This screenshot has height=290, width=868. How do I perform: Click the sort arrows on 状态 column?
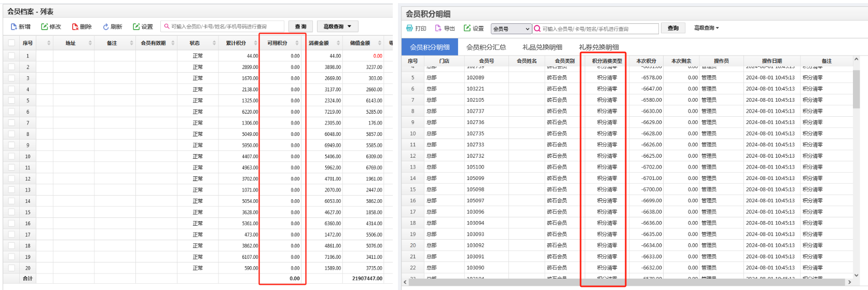(x=214, y=43)
